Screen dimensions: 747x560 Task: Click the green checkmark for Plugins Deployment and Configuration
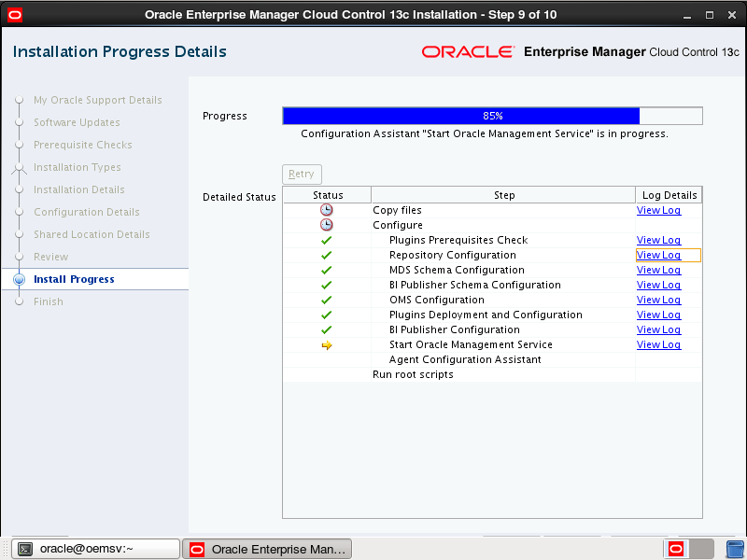tap(326, 315)
